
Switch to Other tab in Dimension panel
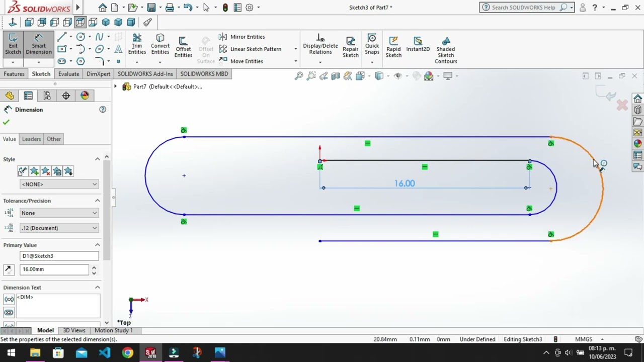coord(54,139)
